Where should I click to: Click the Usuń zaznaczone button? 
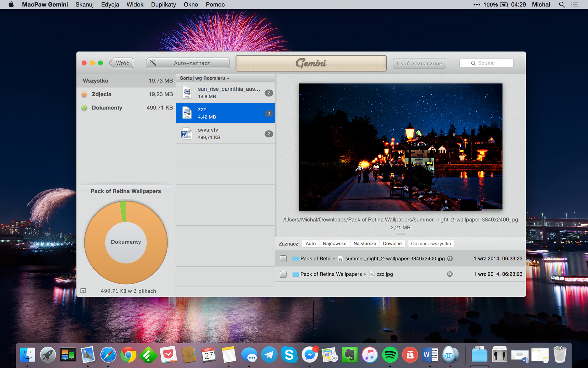pyautogui.click(x=419, y=63)
